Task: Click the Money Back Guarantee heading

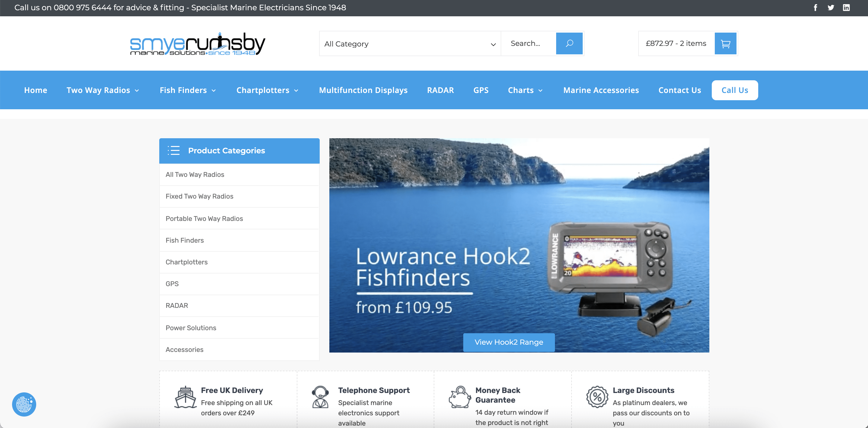Action: pyautogui.click(x=498, y=395)
